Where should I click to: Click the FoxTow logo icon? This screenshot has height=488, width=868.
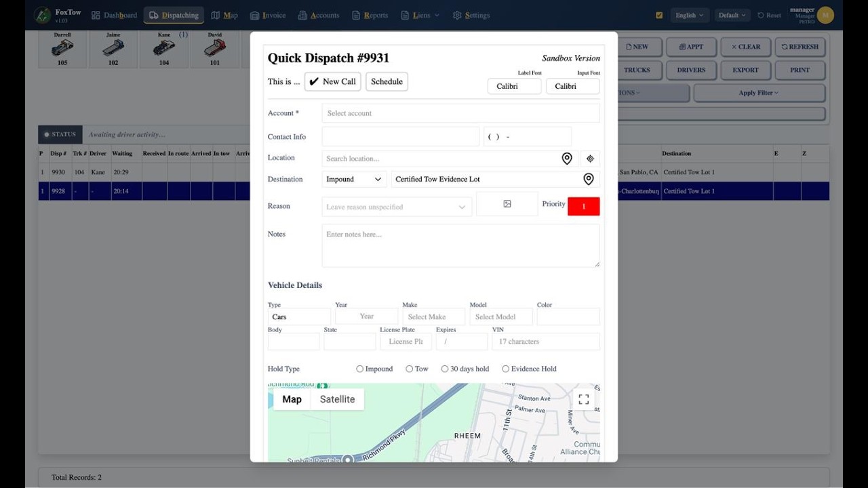43,15
